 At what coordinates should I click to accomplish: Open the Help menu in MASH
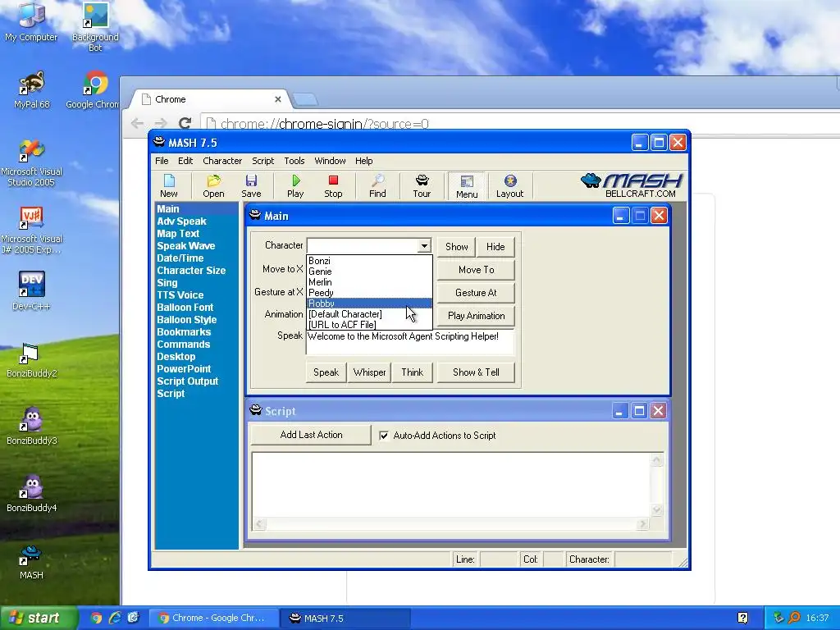[x=363, y=161]
